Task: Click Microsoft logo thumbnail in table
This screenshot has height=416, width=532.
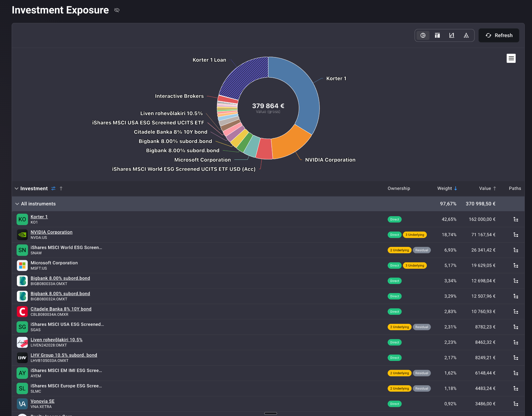Action: [22, 265]
